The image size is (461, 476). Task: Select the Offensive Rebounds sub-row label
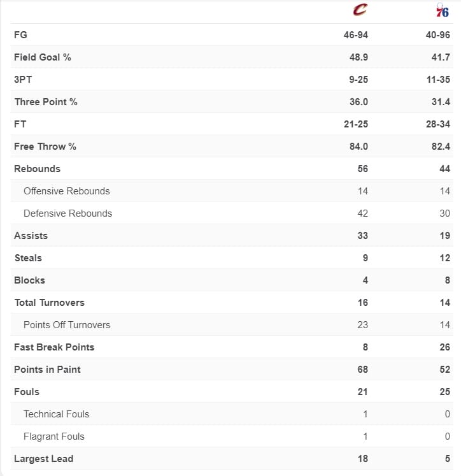point(66,191)
